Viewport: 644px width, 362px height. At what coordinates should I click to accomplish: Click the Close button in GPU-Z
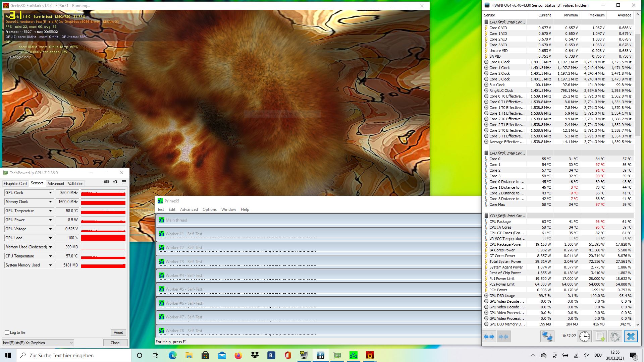click(x=115, y=343)
